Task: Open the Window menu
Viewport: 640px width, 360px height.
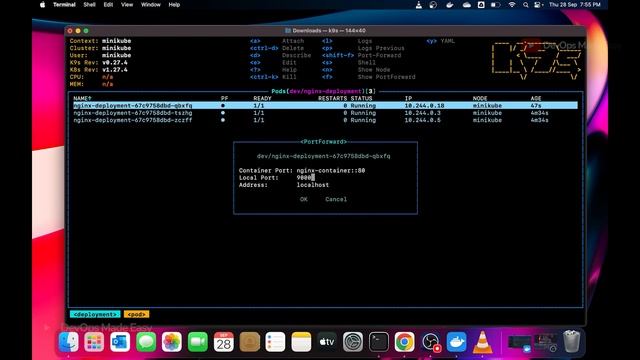Action: point(151,5)
